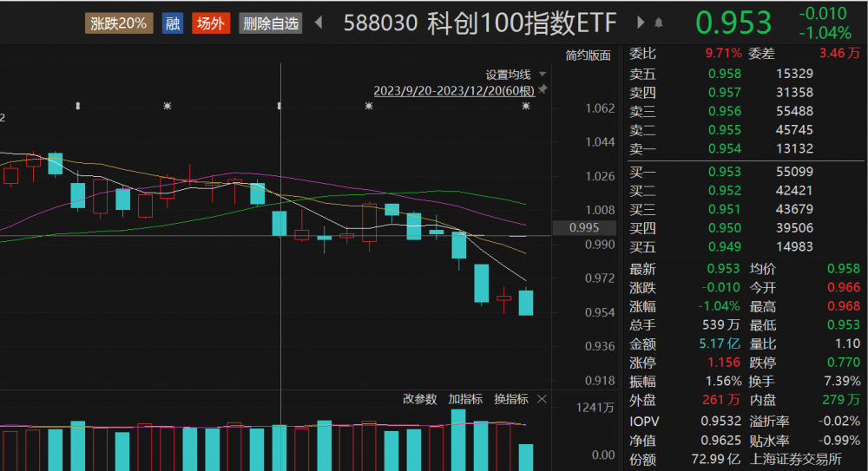Click the large 0.953 latest price

click(x=733, y=23)
